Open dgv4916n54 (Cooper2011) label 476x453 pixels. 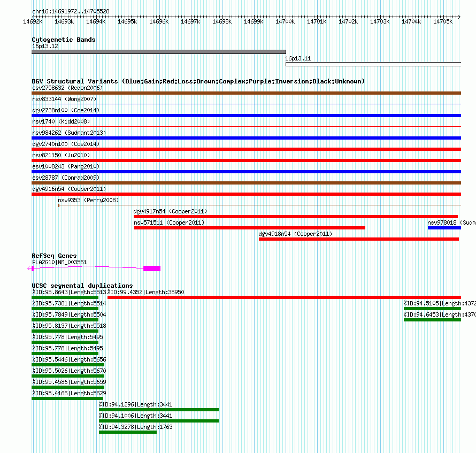(69, 189)
